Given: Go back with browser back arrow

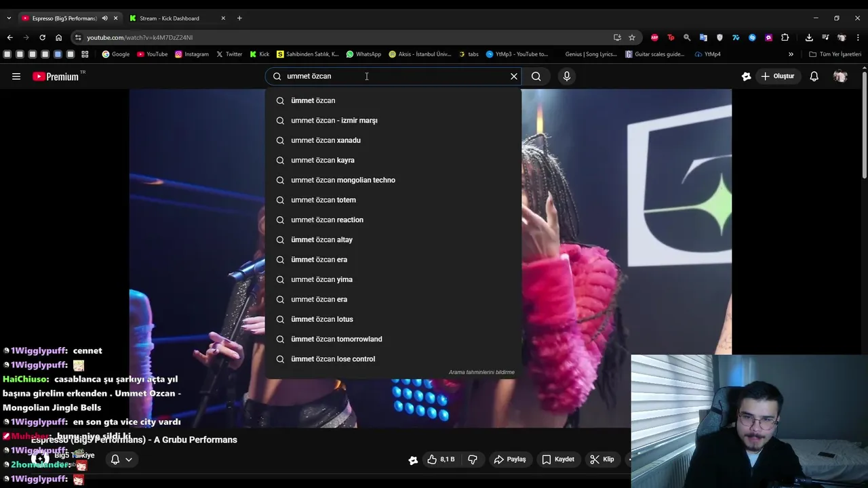Looking at the screenshot, I should [x=9, y=37].
